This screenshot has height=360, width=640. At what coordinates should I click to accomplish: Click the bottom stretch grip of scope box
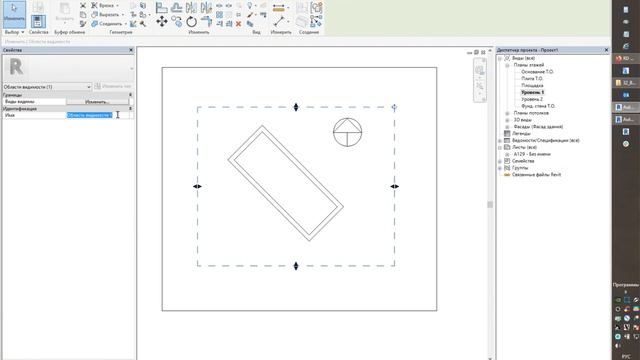click(x=296, y=266)
